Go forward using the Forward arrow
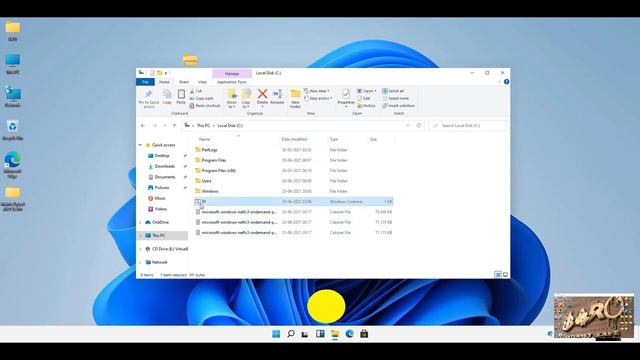640x360 pixels. [x=155, y=126]
